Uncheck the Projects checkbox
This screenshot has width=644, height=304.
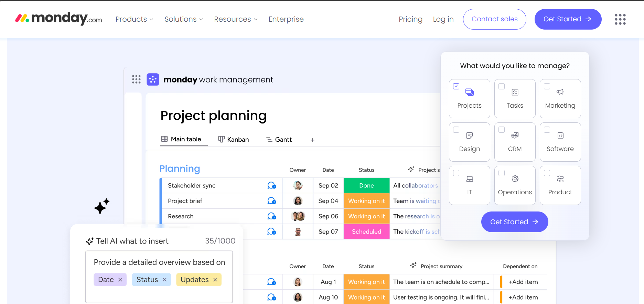(x=456, y=86)
